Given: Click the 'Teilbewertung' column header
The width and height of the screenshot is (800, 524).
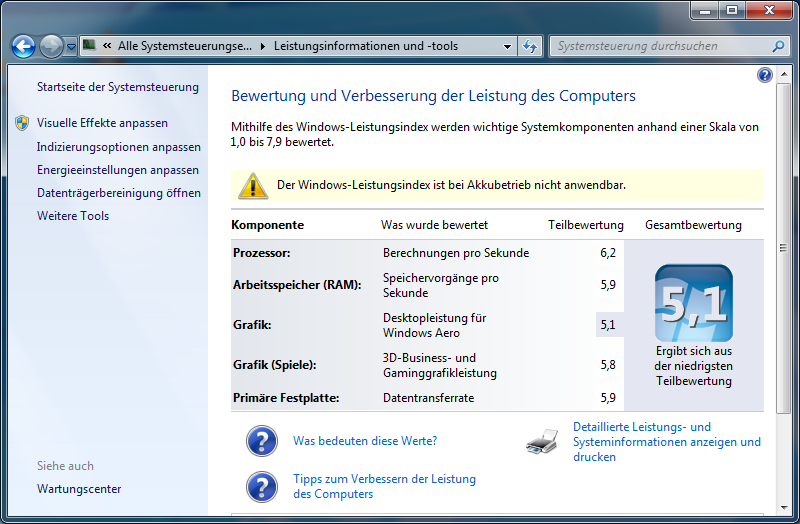Looking at the screenshot, I should (x=586, y=225).
